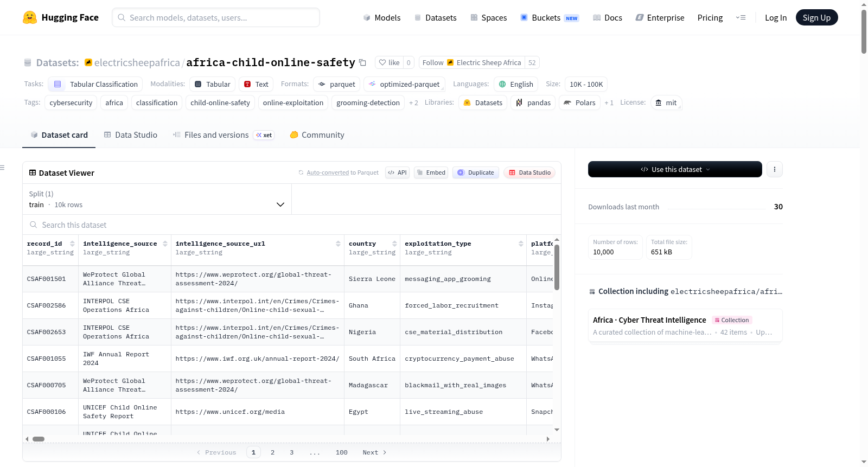The image size is (868, 467).
Task: Open the API button in viewer
Action: pos(397,172)
